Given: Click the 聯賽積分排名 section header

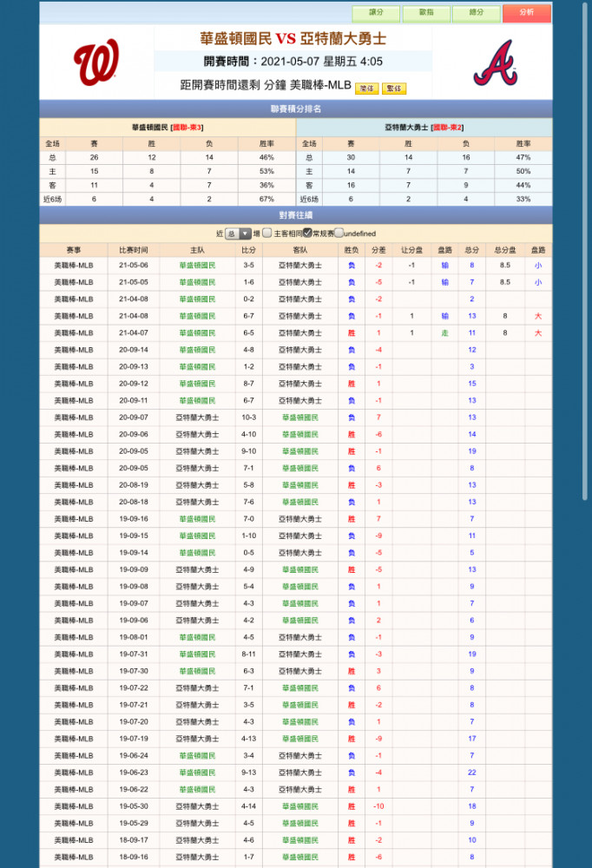Looking at the screenshot, I should 296,109.
